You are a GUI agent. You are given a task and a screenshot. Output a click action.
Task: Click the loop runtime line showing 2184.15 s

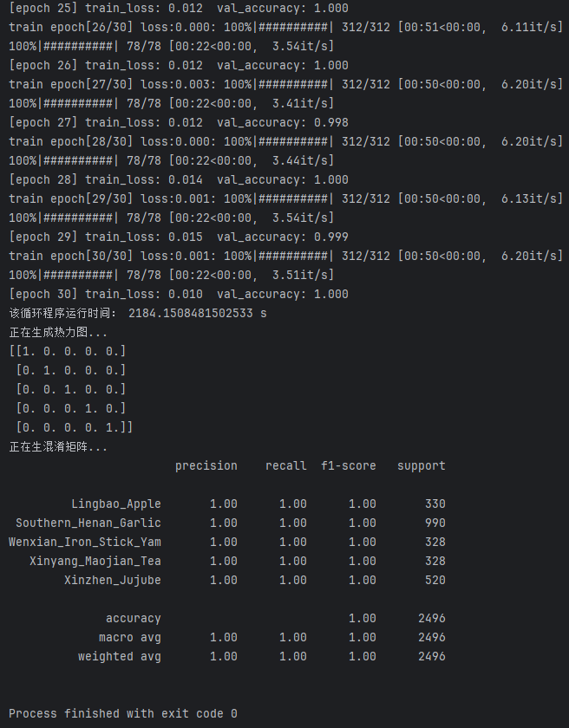coord(138,313)
